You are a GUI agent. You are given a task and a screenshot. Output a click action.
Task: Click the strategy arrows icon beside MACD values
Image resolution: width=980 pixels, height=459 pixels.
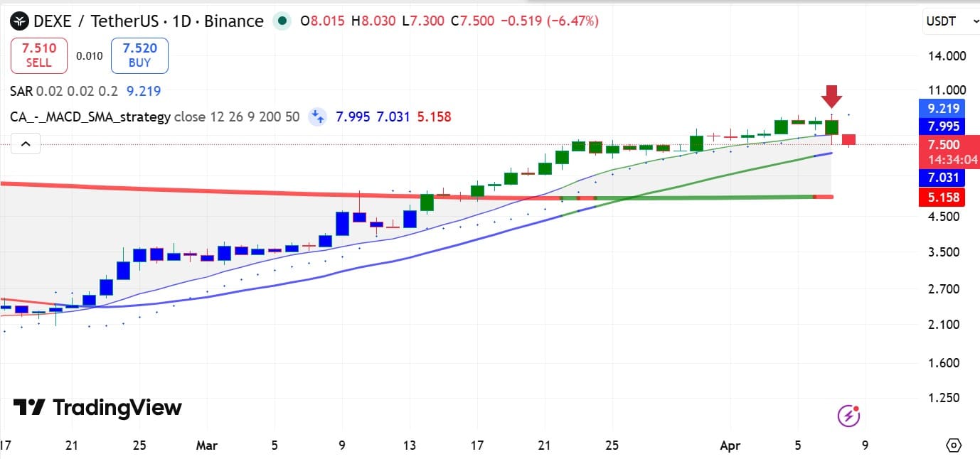[317, 117]
